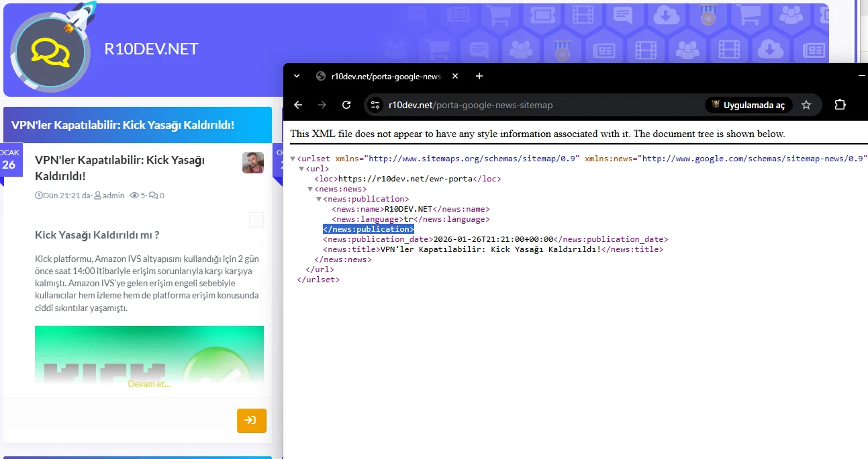Click the 'Uygulamada aç' button

click(x=749, y=105)
